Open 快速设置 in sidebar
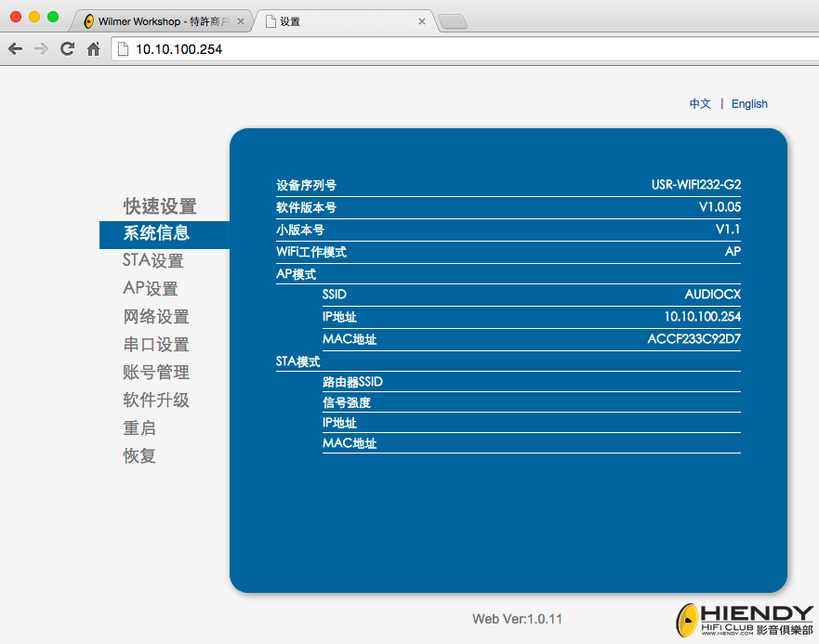The width and height of the screenshot is (819, 644). (160, 206)
